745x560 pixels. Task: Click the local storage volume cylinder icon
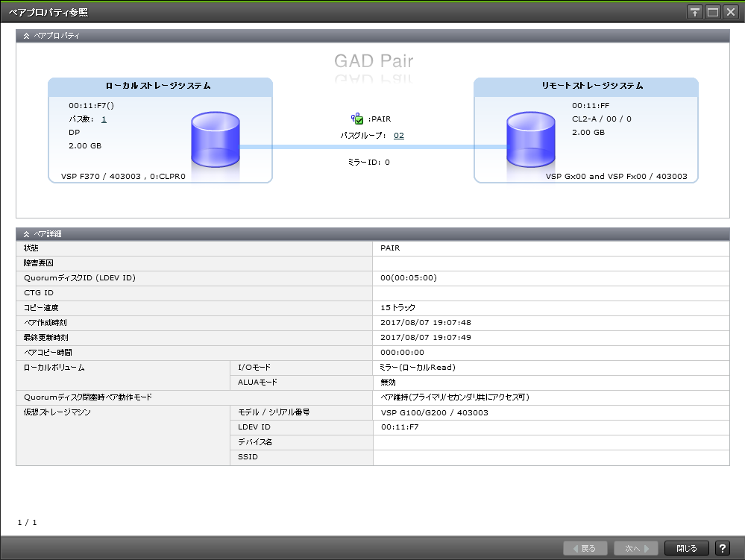215,139
